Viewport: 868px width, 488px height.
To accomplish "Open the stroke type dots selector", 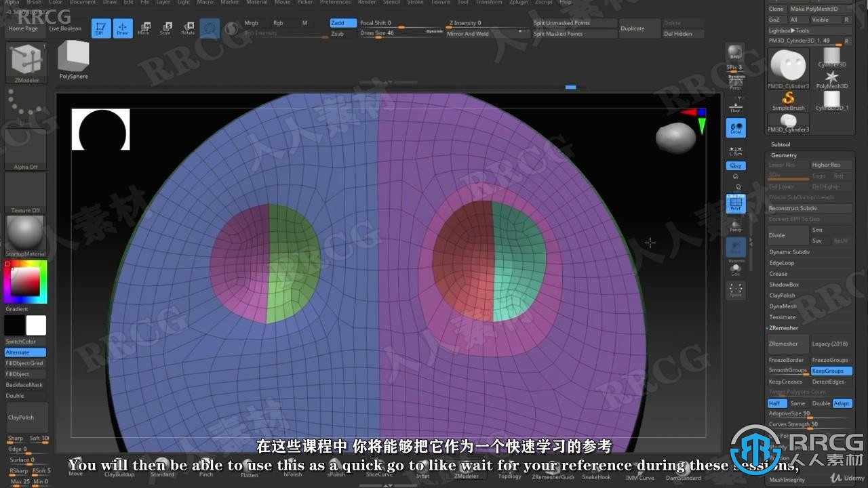I will pos(25,107).
